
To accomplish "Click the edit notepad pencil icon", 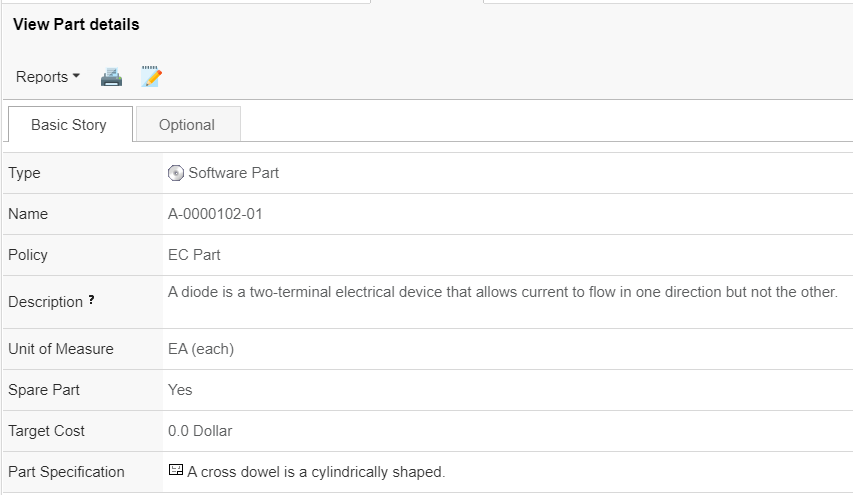I will click(x=151, y=77).
